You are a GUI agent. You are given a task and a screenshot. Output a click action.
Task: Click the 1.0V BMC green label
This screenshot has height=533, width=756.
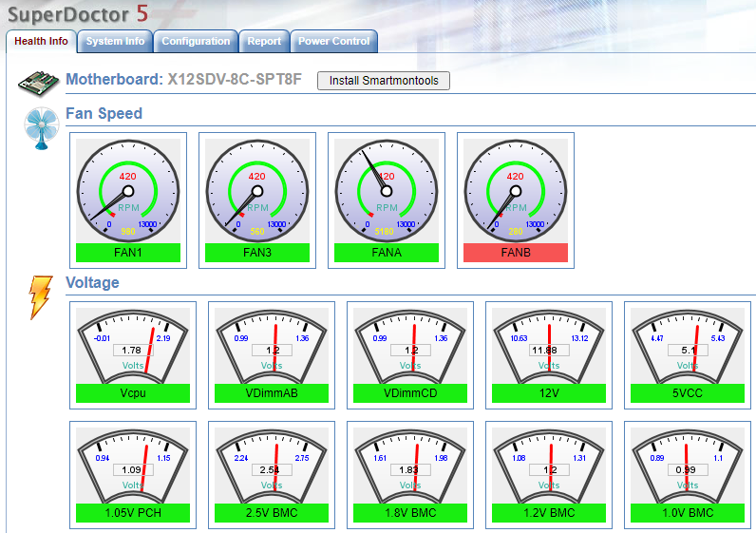(x=688, y=513)
